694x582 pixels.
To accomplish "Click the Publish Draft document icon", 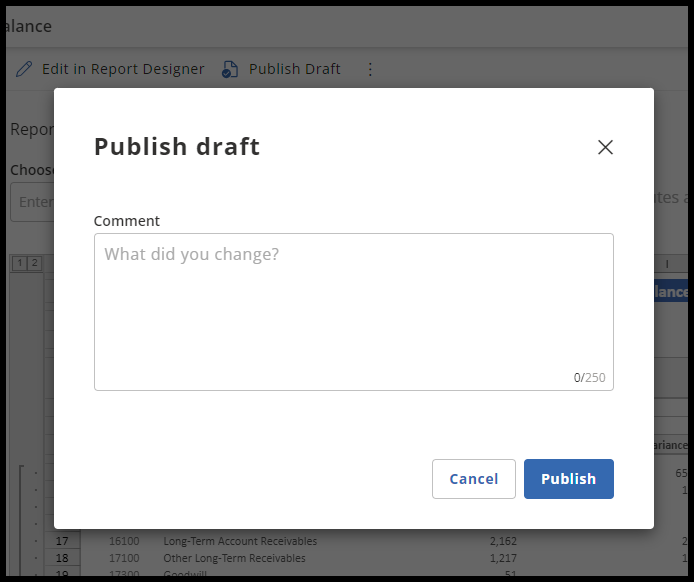I will [230, 69].
